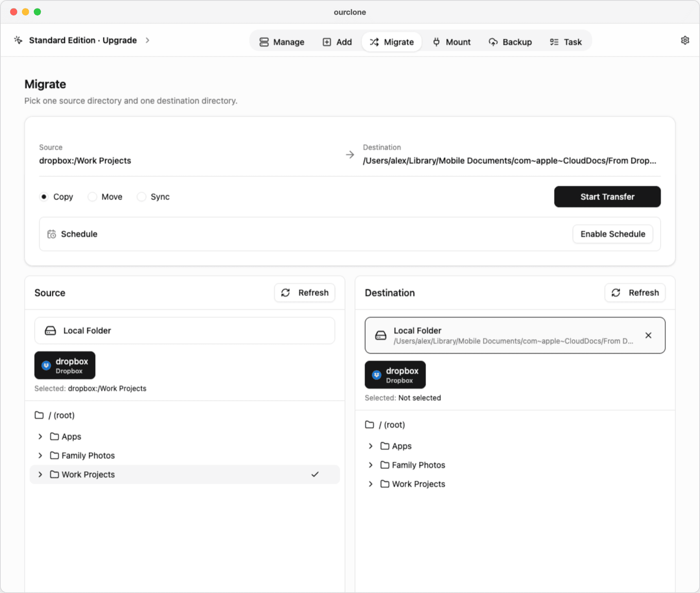The image size is (700, 593).
Task: Click the drive icon in Destination Local Folder
Action: click(x=381, y=335)
